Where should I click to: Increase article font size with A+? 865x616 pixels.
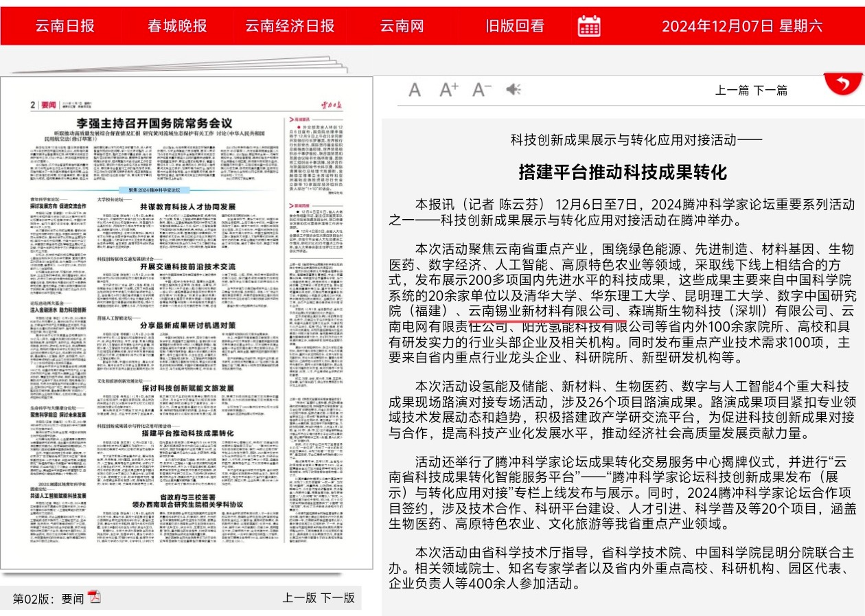tap(448, 90)
